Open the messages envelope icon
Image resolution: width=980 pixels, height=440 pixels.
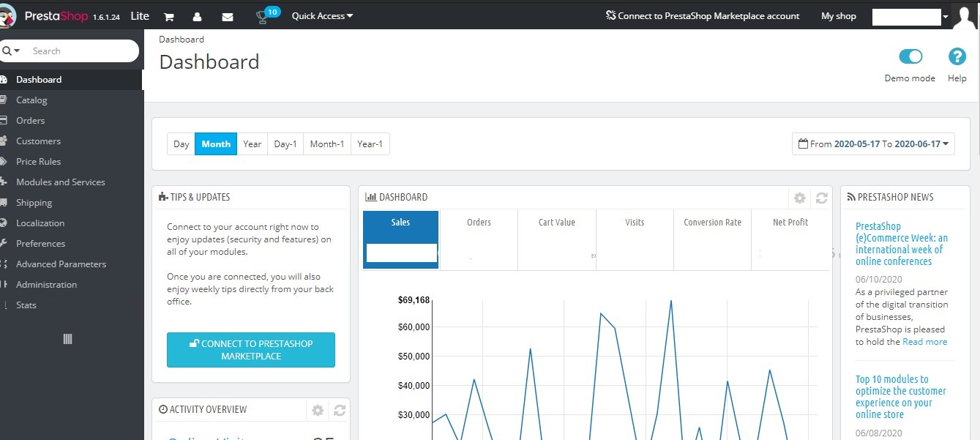(x=228, y=15)
